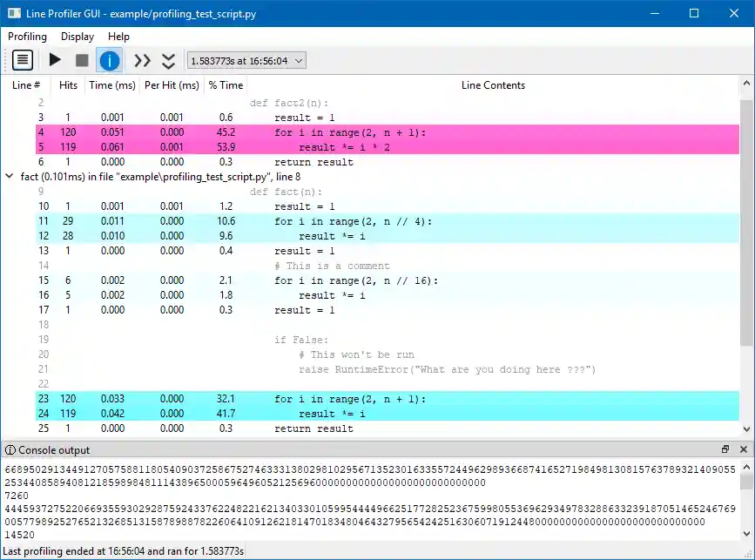Run the profiler with the play icon
755x560 pixels.
pyautogui.click(x=54, y=59)
